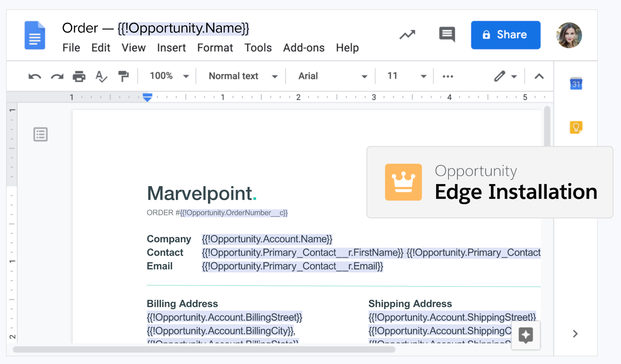Image resolution: width=621 pixels, height=364 pixels.
Task: Click the Primary_Contact__r.FirstName merge field
Action: point(302,253)
